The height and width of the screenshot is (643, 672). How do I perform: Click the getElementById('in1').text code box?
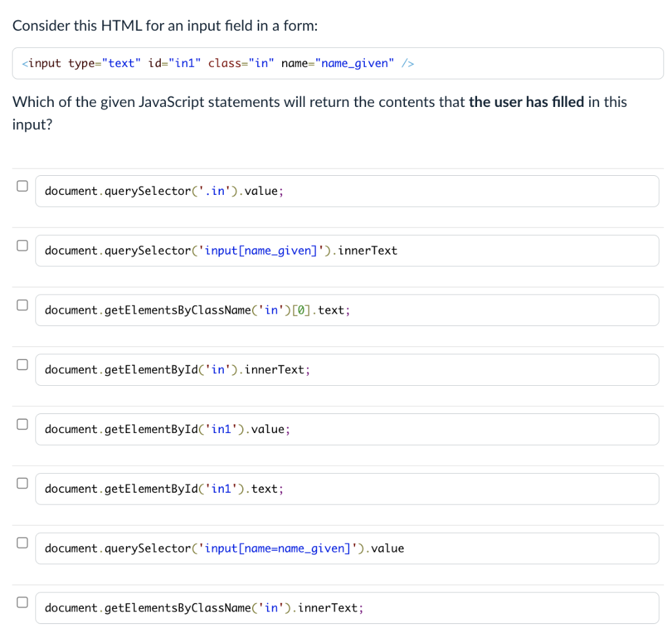[x=347, y=489]
